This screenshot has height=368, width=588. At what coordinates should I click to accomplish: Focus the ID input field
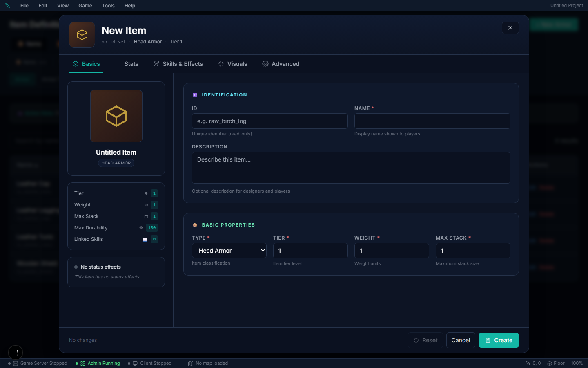270,121
